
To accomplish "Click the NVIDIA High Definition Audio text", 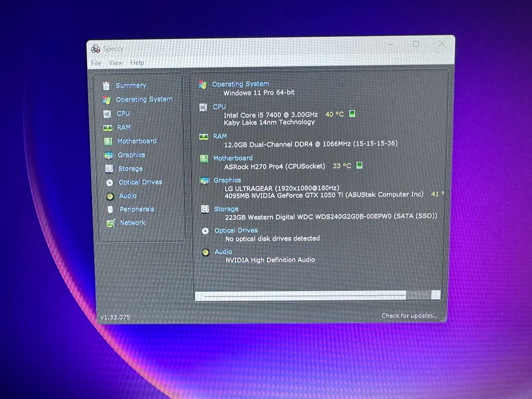I will [x=270, y=260].
